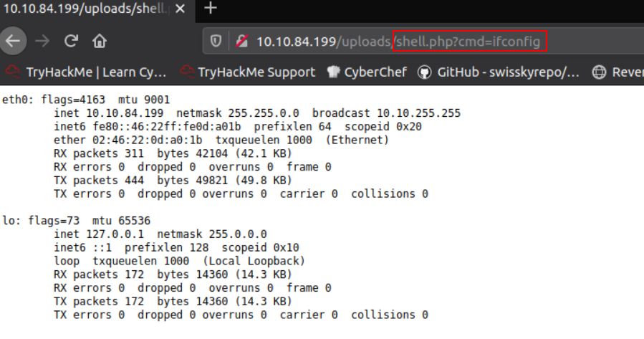Reload the current page
The image size is (644, 339).
click(x=71, y=41)
